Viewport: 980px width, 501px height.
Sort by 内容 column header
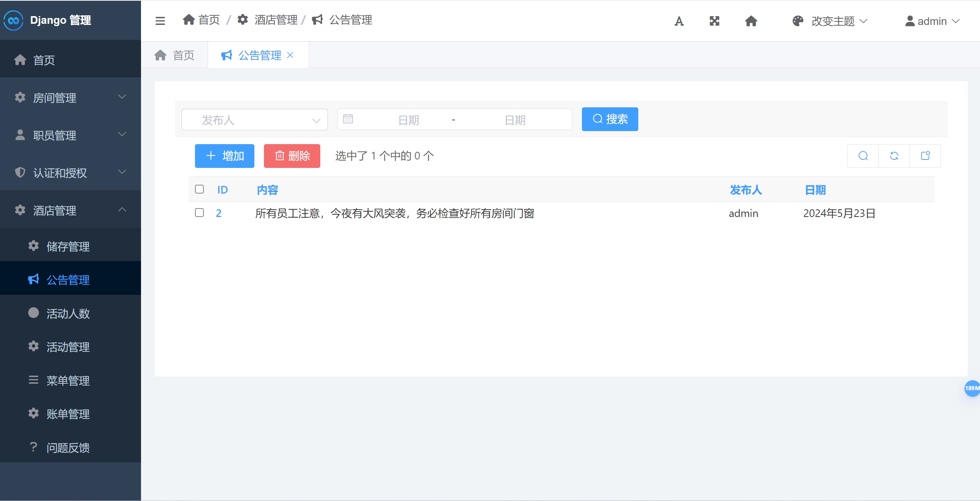point(267,190)
